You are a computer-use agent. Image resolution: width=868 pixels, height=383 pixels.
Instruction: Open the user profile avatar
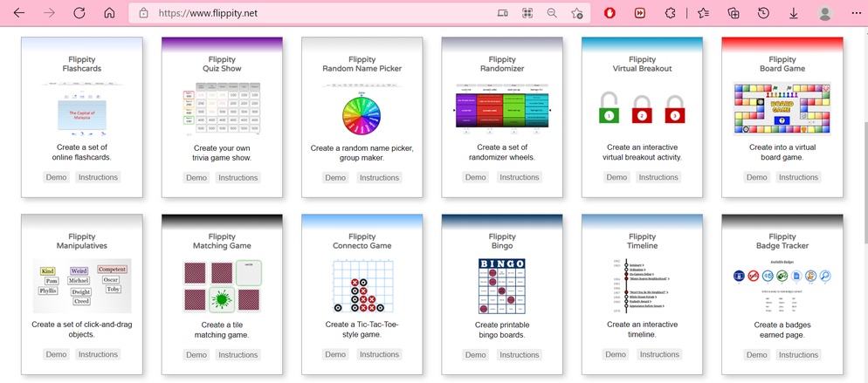[x=825, y=13]
